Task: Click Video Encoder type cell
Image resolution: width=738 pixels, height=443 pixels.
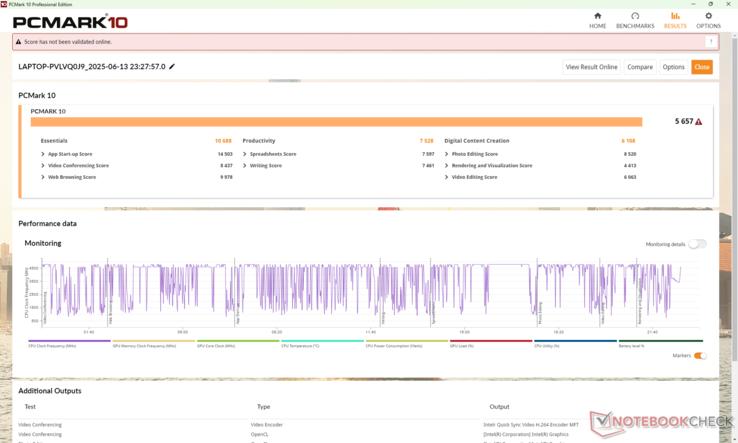Action: click(267, 425)
